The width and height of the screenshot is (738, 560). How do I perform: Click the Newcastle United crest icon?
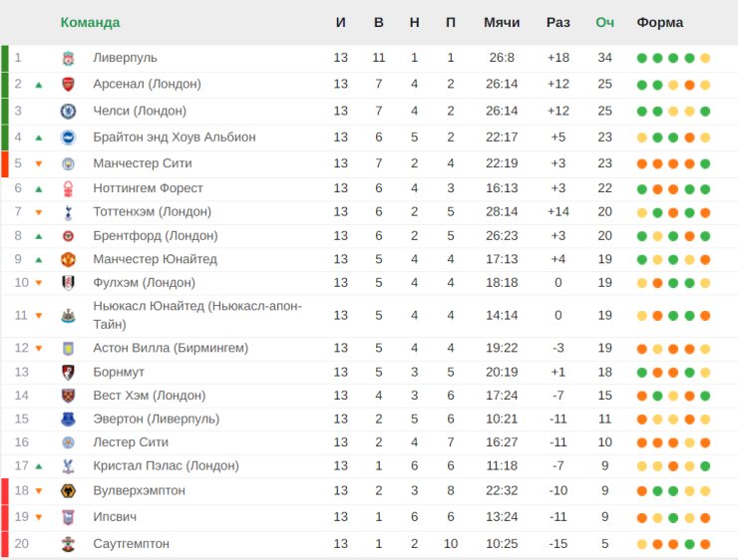[68, 316]
